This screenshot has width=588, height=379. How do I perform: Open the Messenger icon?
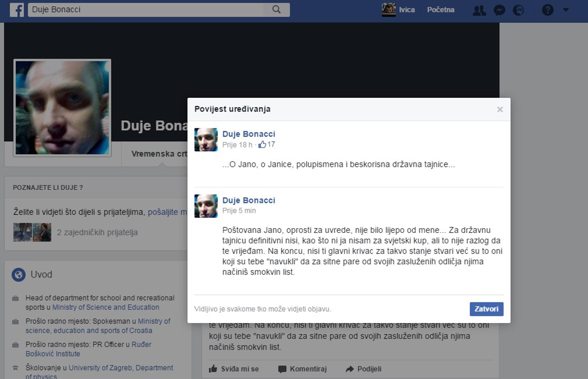[x=499, y=10]
